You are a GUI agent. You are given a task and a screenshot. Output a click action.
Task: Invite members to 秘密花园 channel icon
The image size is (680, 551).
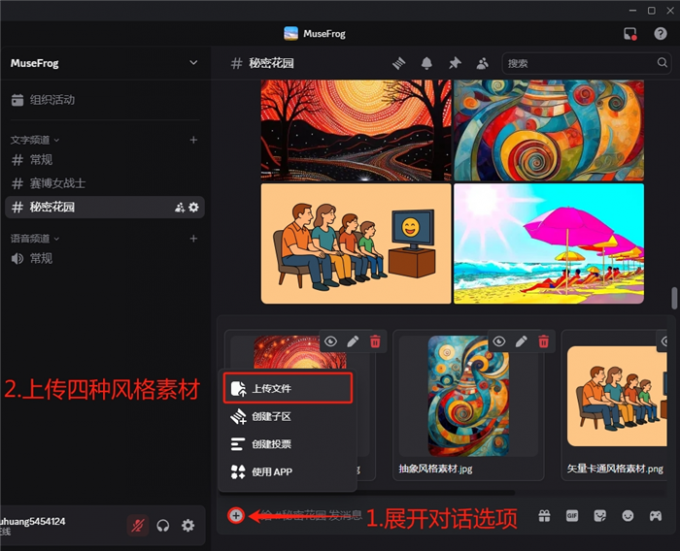179,207
